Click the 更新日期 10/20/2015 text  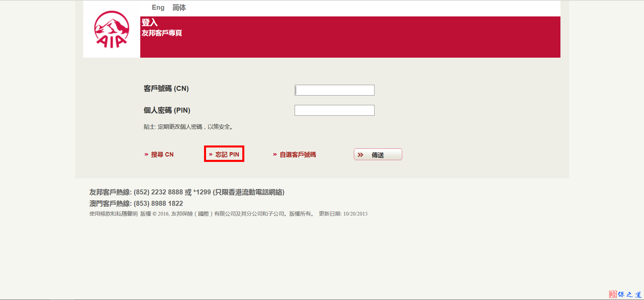343,214
